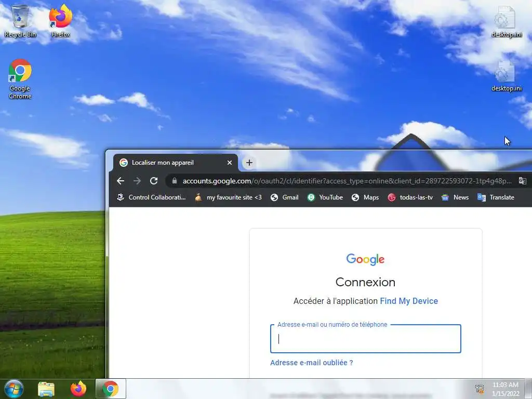The height and width of the screenshot is (399, 532).
Task: Open the Firefox desktop shortcut
Action: (60, 21)
